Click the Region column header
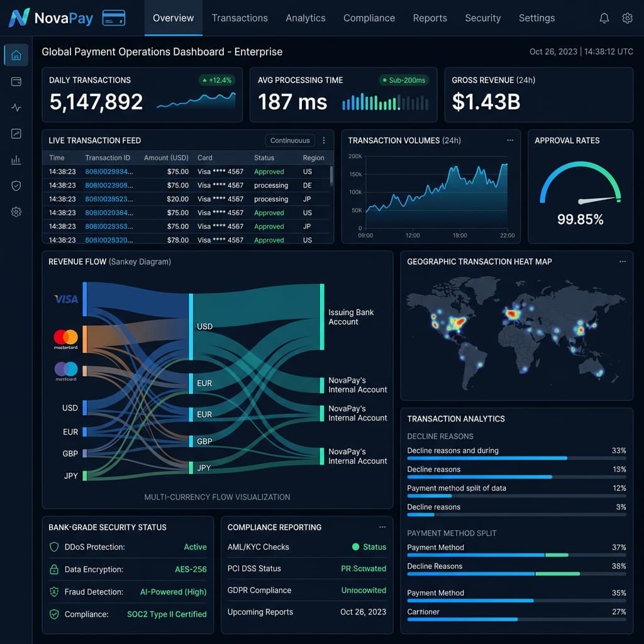The image size is (644, 644). point(313,158)
